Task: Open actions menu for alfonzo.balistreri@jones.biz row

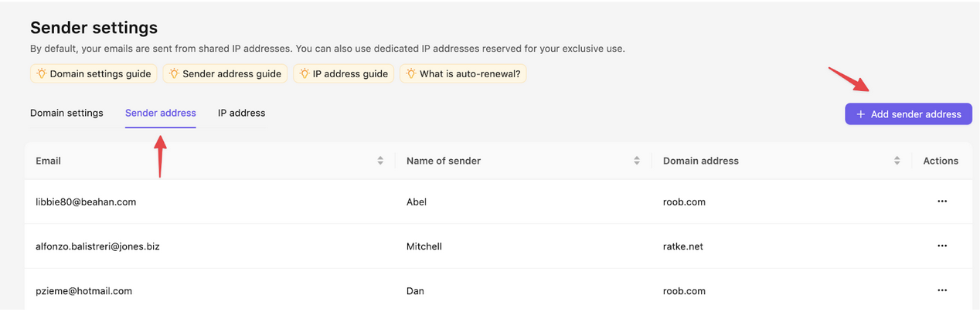Action: (941, 246)
